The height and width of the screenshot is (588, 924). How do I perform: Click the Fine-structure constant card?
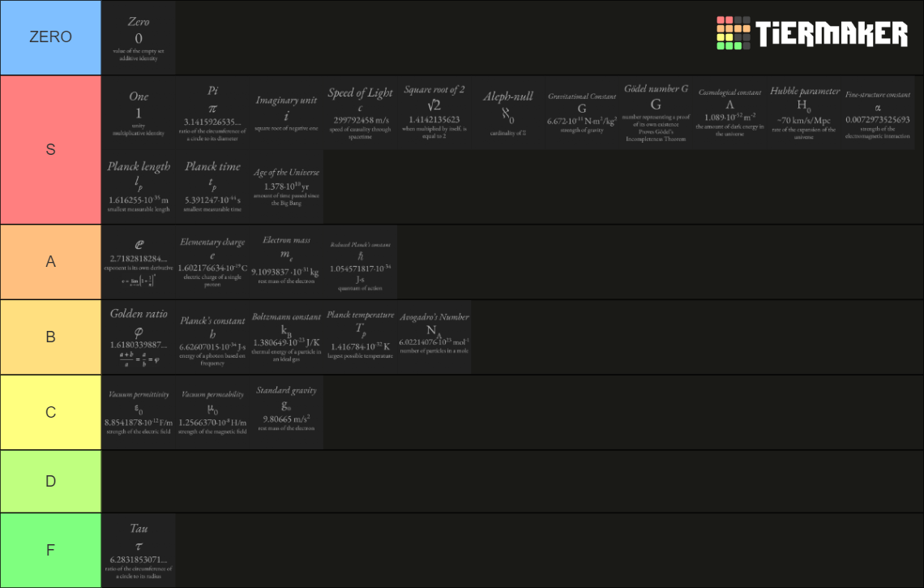tap(878, 113)
